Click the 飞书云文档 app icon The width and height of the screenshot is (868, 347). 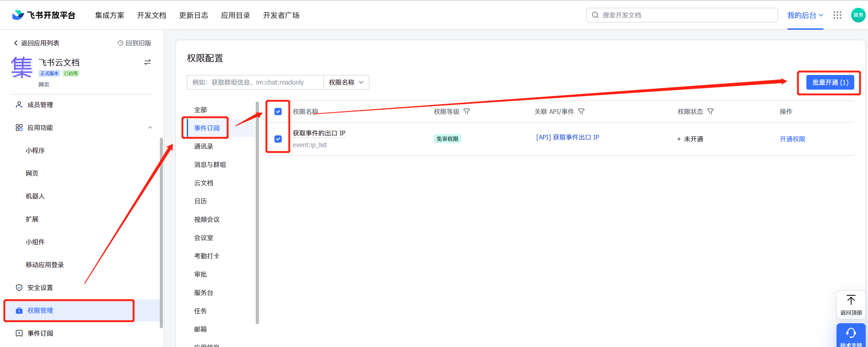[21, 68]
